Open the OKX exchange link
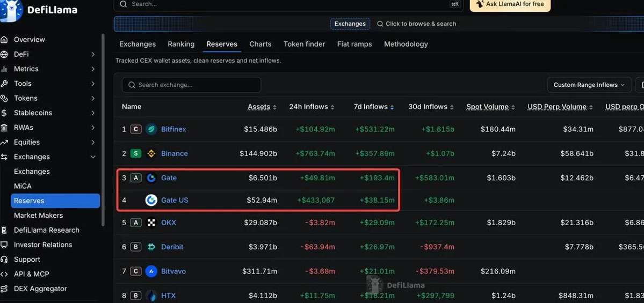The image size is (644, 303). (169, 223)
